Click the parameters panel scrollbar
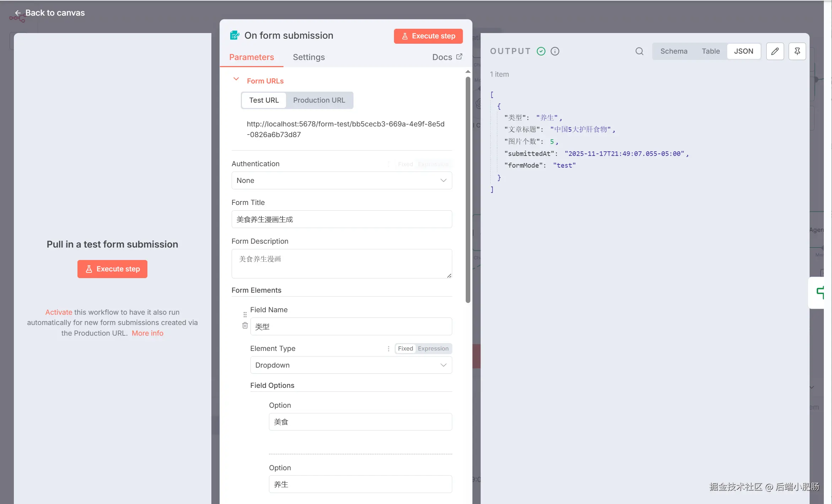 point(468,190)
